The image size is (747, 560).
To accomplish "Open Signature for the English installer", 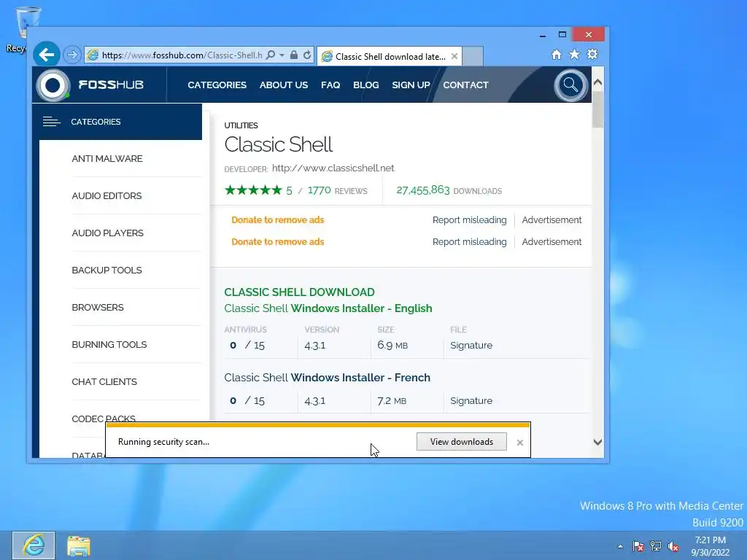I will (x=471, y=345).
